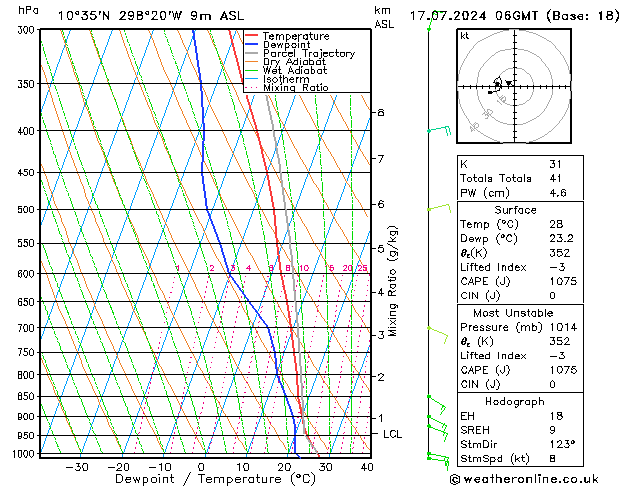Select the Totals Totals row

tap(520, 178)
